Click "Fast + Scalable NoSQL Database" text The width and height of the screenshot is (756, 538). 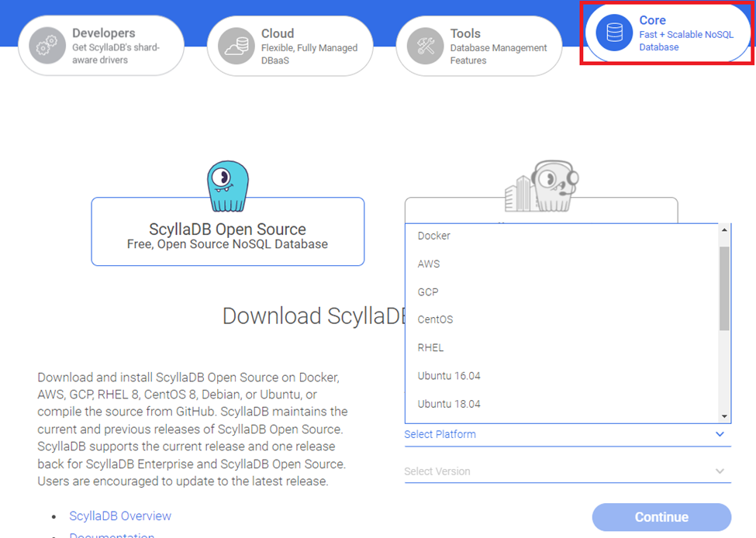click(x=686, y=41)
